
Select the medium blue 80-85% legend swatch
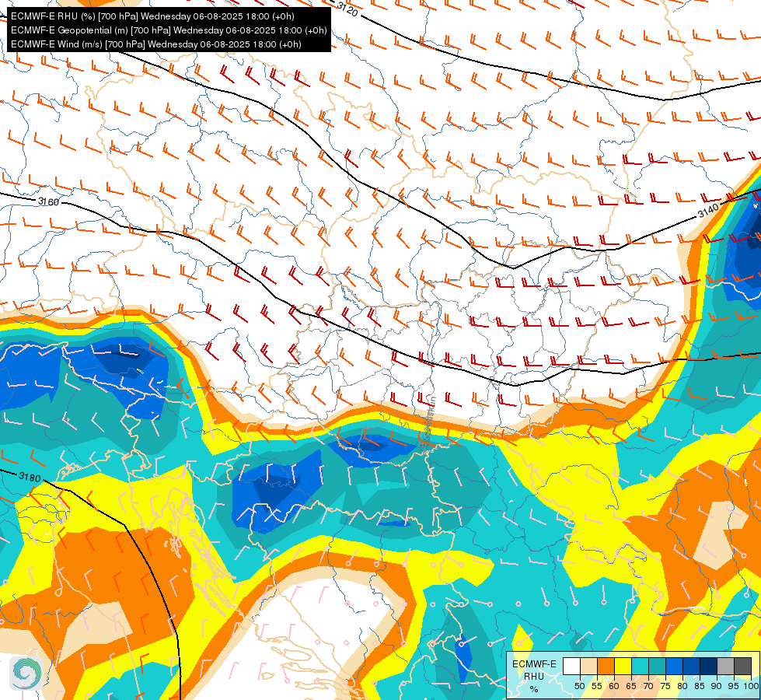click(691, 666)
